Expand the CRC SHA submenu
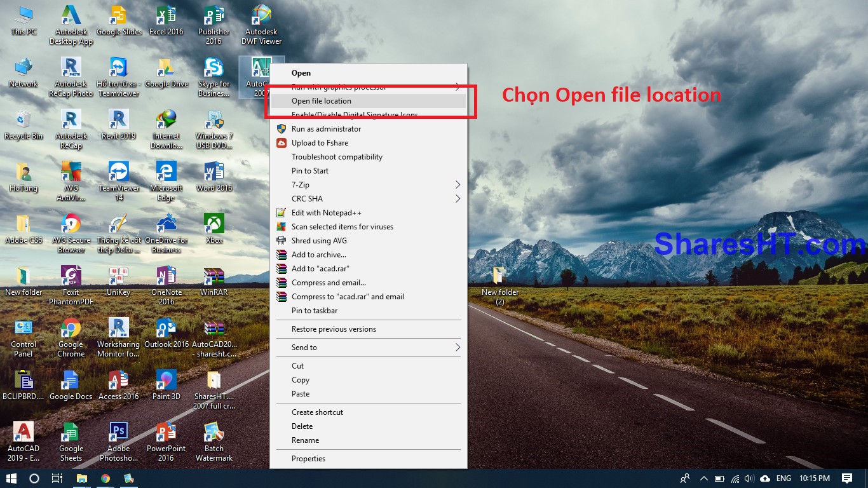 [x=369, y=199]
